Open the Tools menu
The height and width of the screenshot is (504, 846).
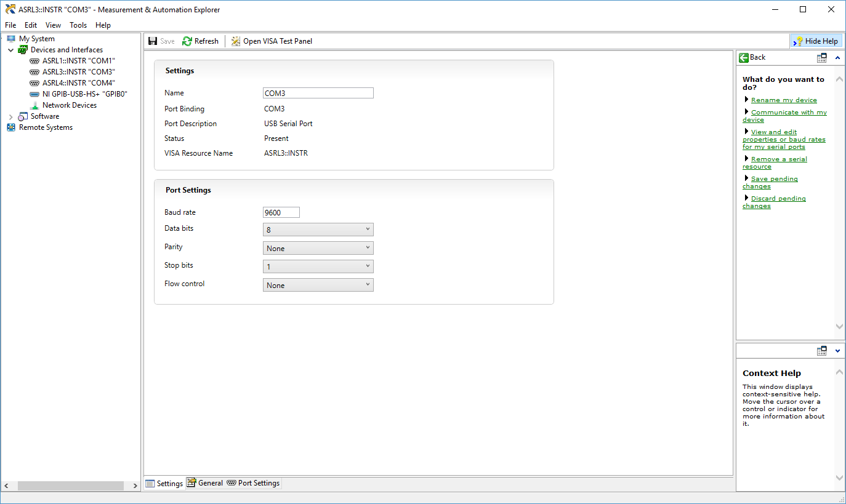tap(78, 25)
